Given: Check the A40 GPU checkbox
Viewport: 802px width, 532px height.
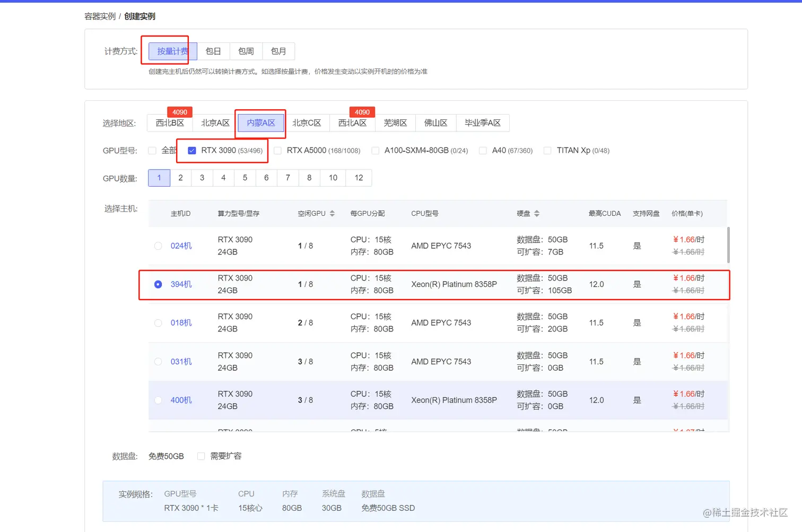Looking at the screenshot, I should (483, 151).
